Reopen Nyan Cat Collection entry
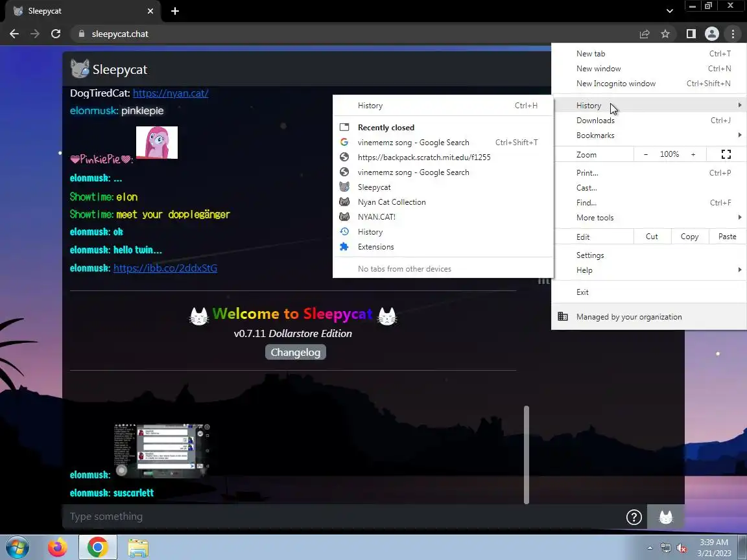 point(443,202)
